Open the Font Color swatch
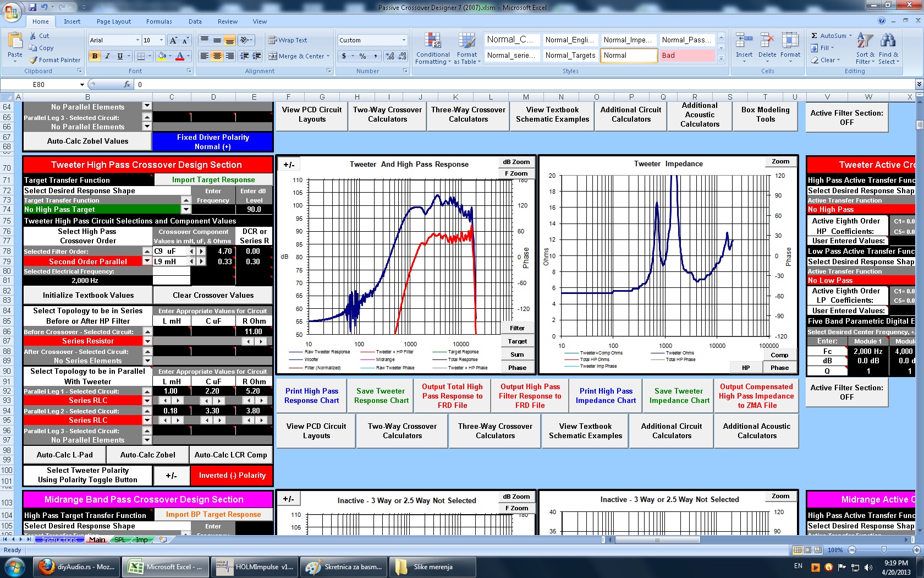Image resolution: width=924 pixels, height=578 pixels. click(179, 56)
